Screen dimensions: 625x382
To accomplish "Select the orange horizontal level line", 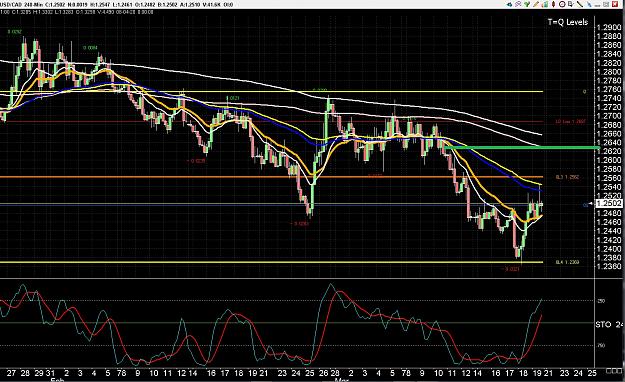I will click(271, 177).
